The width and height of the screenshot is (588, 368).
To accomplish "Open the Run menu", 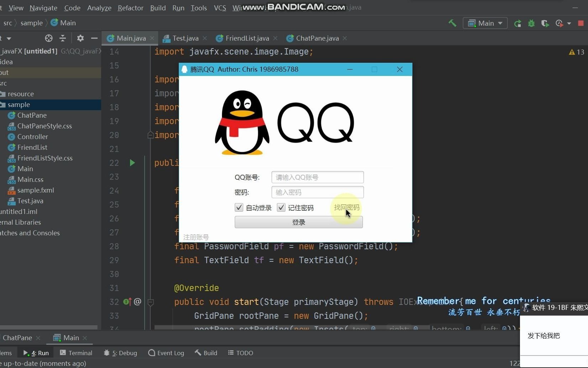I will coord(178,8).
